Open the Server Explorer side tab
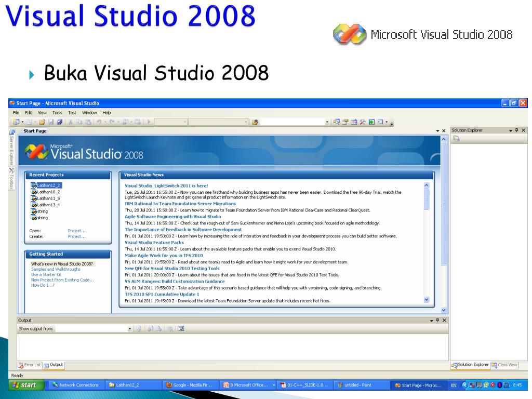Screen dimensions: 532x399 tap(11, 147)
